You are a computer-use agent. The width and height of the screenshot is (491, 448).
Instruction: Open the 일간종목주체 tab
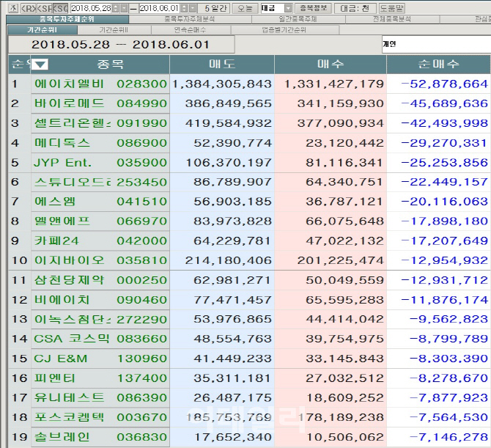[x=298, y=19]
